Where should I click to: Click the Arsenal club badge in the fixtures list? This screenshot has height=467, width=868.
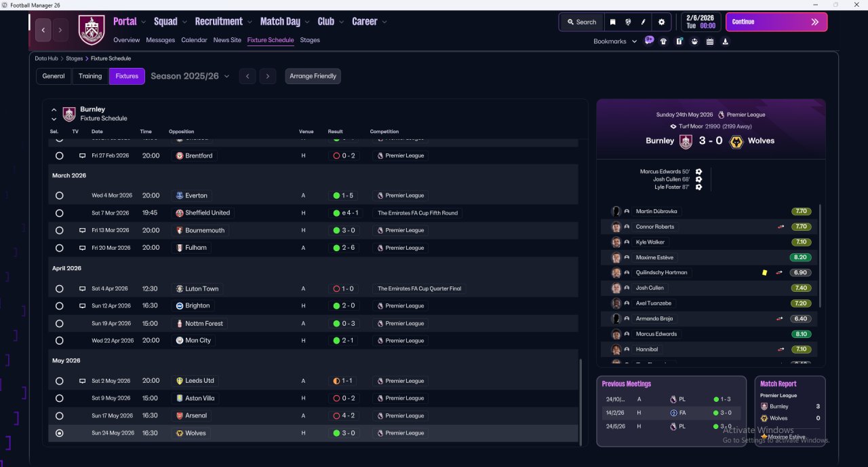pyautogui.click(x=180, y=415)
